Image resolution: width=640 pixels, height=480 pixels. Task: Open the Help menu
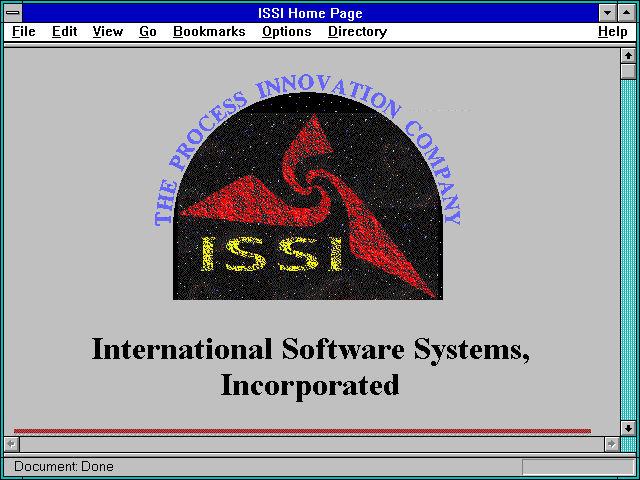coord(613,32)
